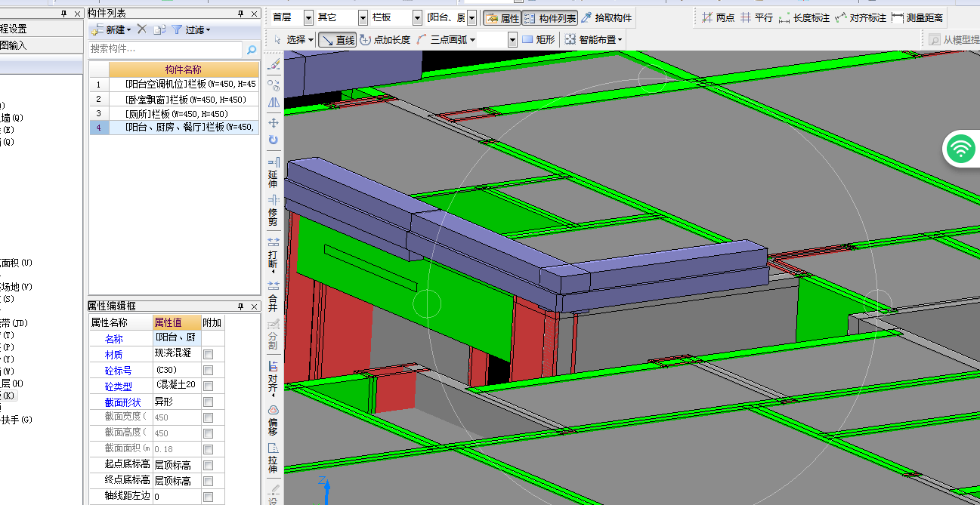The image size is (980, 505).
Task: Click the 延伸 extend tool
Action: pyautogui.click(x=273, y=173)
